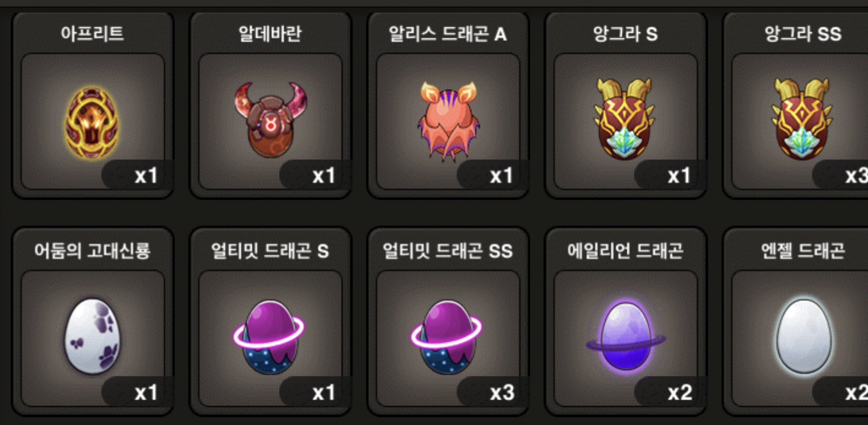Select the 아프리트 fiery egg icon
This screenshot has height=425, width=868.
[92, 123]
